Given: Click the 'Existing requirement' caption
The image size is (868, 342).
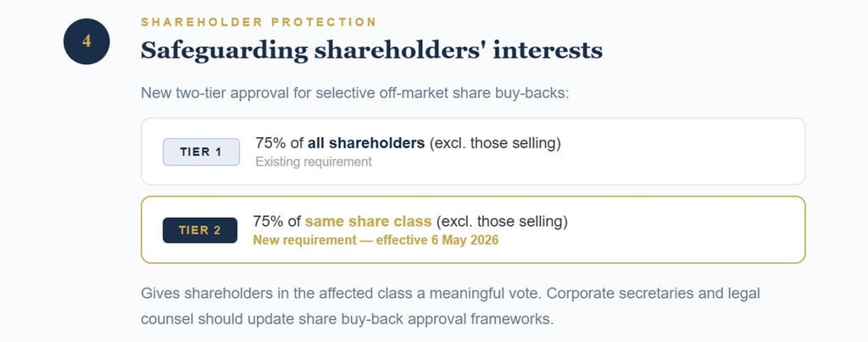Looking at the screenshot, I should 313,162.
